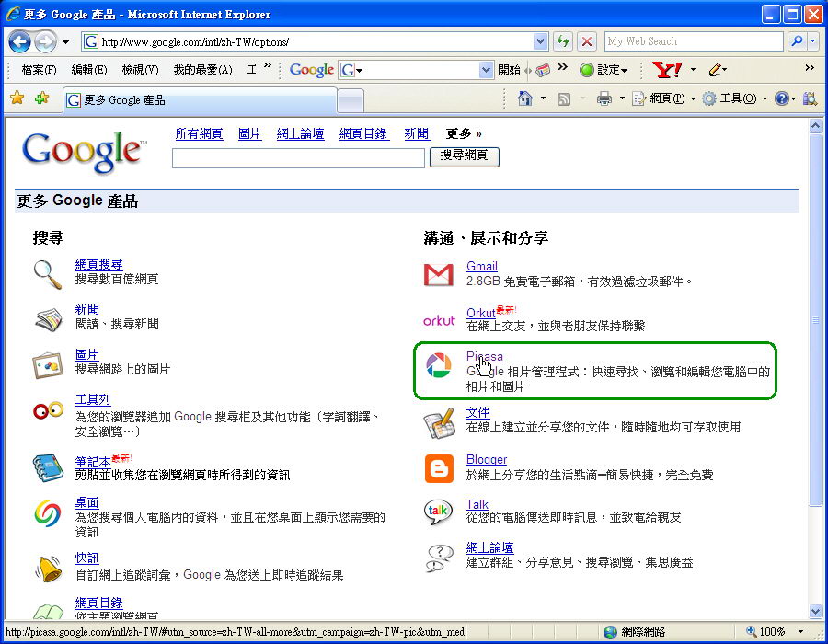Select the pencil icon on Yahoo toolbar

tap(715, 70)
